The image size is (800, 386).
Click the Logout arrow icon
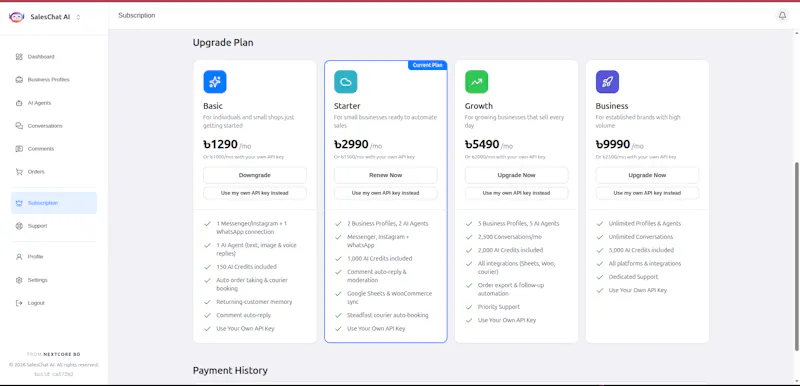[19, 303]
